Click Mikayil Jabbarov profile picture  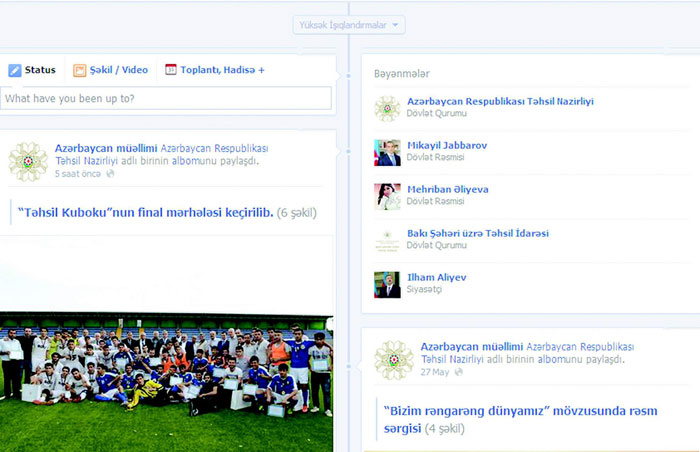[x=387, y=153]
